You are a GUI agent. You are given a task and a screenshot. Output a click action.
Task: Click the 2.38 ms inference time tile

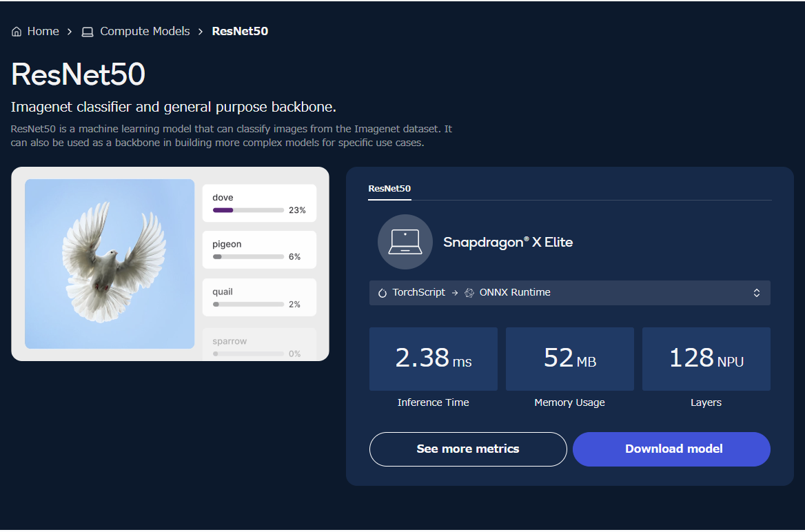point(434,358)
